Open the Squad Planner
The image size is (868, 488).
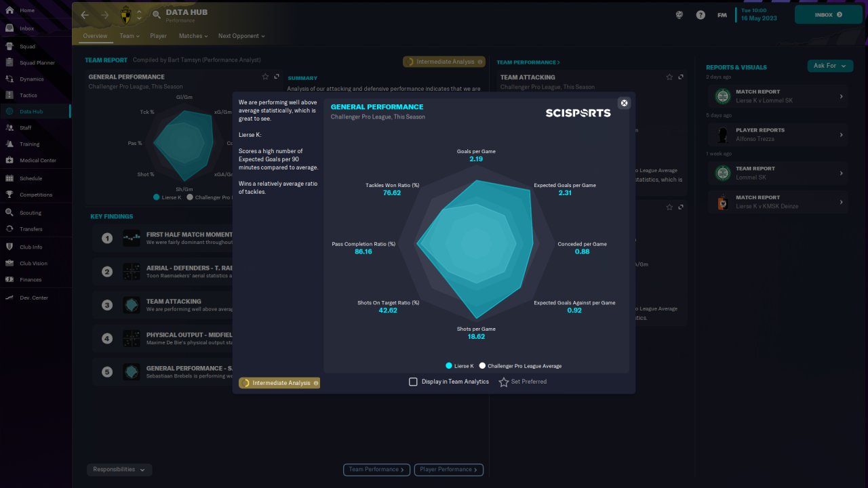(35, 63)
